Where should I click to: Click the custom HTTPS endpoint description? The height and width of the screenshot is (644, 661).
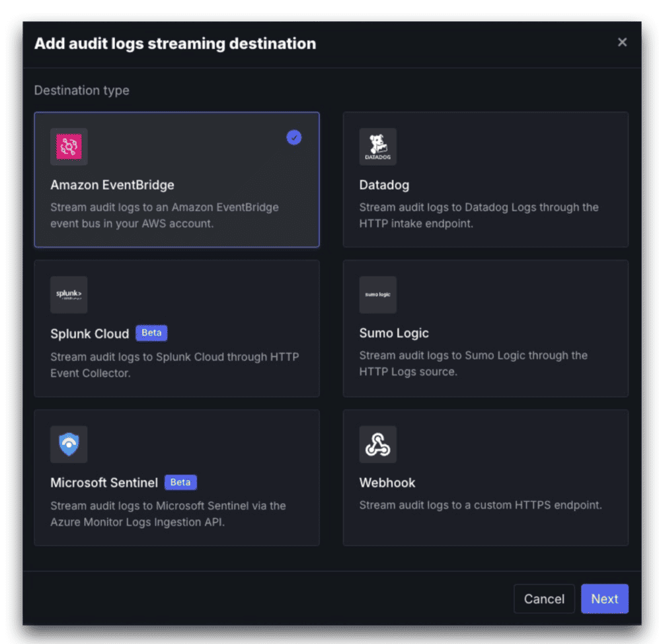pos(481,505)
